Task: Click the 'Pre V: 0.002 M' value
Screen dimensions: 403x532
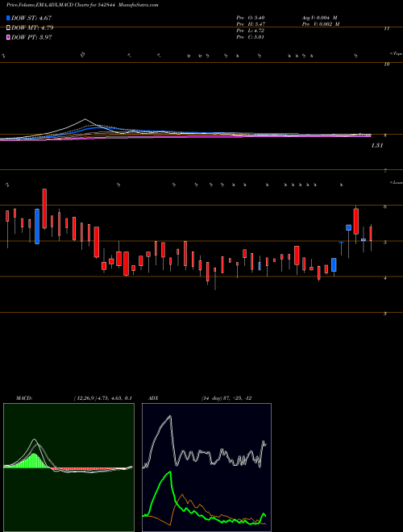Action: pyautogui.click(x=321, y=23)
